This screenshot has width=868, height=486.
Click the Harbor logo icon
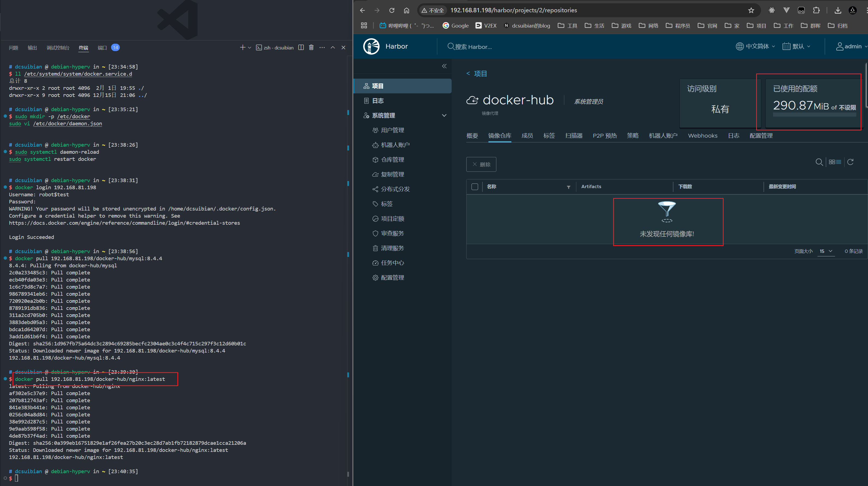[371, 46]
